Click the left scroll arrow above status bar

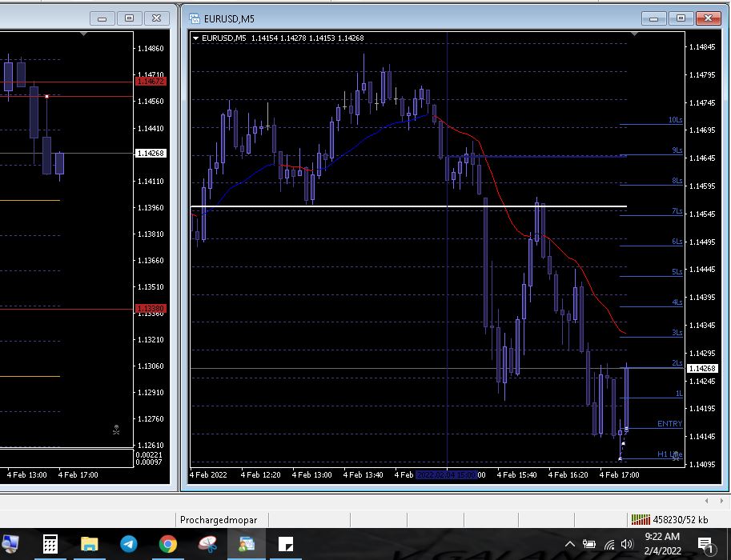tap(706, 500)
